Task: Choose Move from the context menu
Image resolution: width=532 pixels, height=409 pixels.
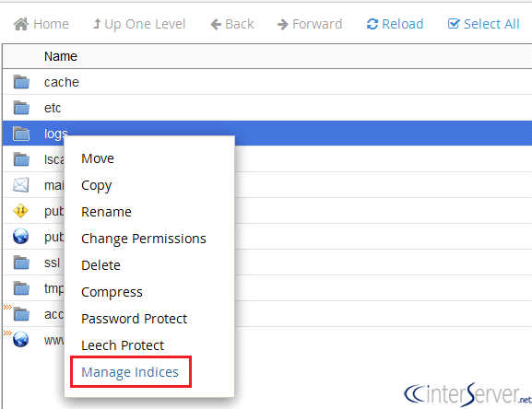Action: tap(98, 158)
